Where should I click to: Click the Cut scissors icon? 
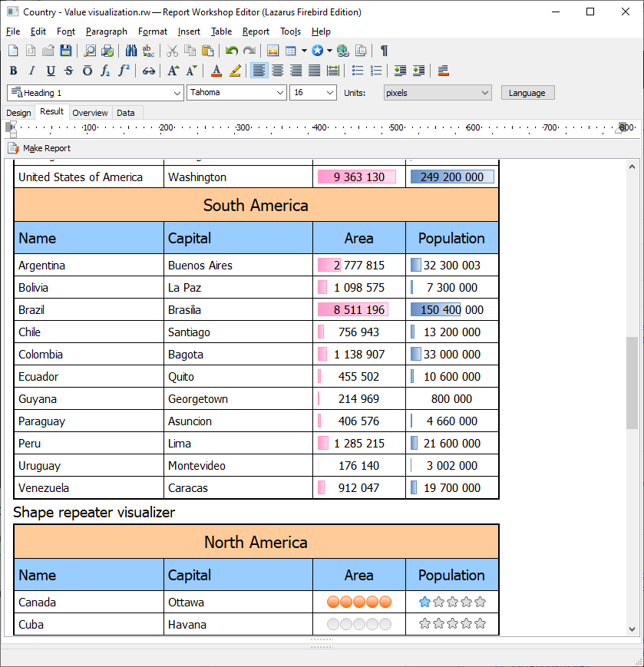(x=173, y=51)
